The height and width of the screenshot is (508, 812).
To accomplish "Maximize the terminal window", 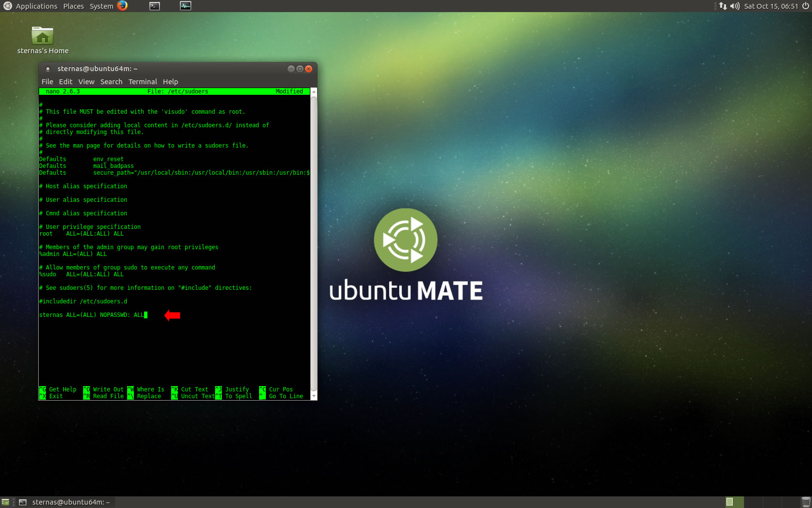I will point(300,69).
